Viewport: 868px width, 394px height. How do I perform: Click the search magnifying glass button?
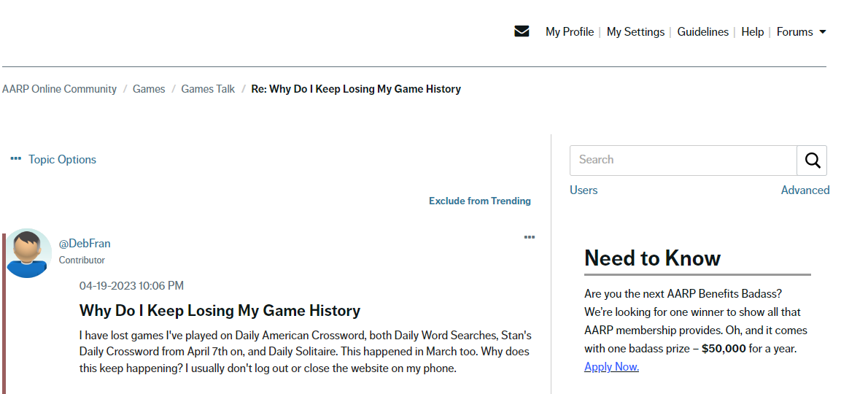[812, 161]
